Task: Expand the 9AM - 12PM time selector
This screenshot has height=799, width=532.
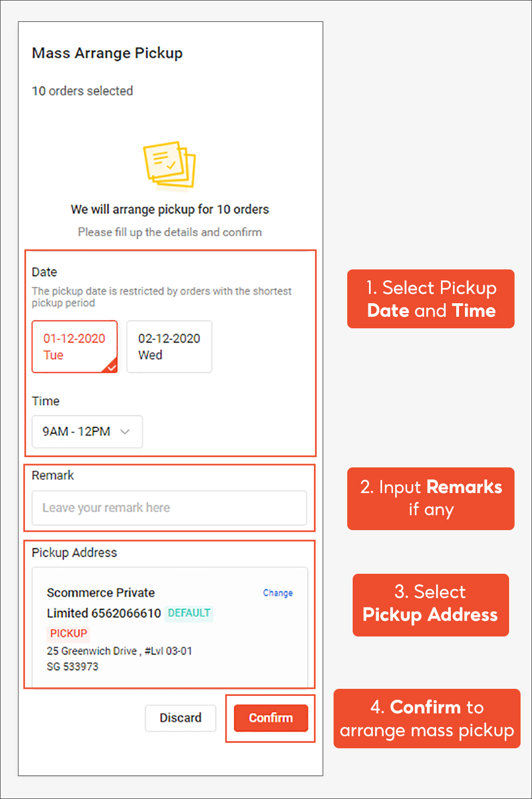Action: click(86, 431)
